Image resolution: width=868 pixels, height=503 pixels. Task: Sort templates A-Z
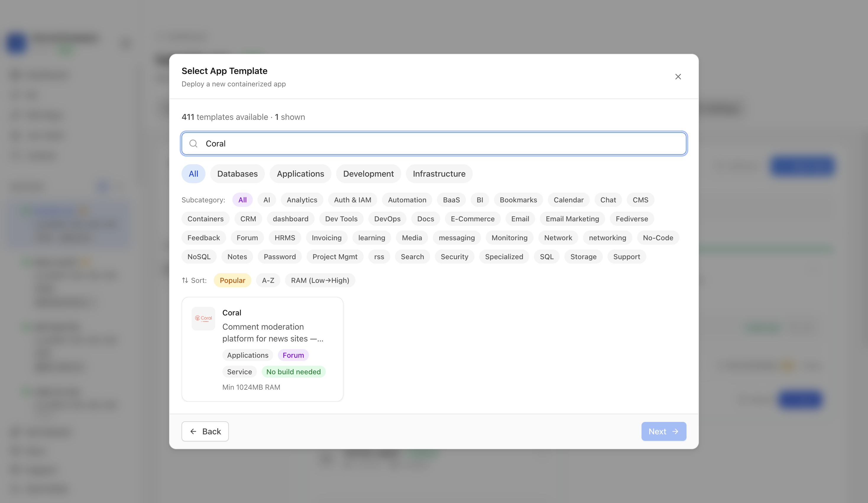[268, 280]
